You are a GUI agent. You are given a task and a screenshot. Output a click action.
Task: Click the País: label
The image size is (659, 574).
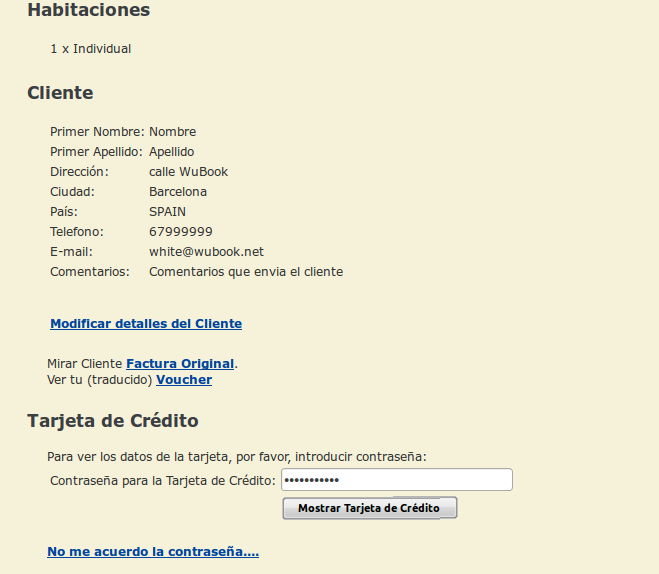(x=64, y=211)
